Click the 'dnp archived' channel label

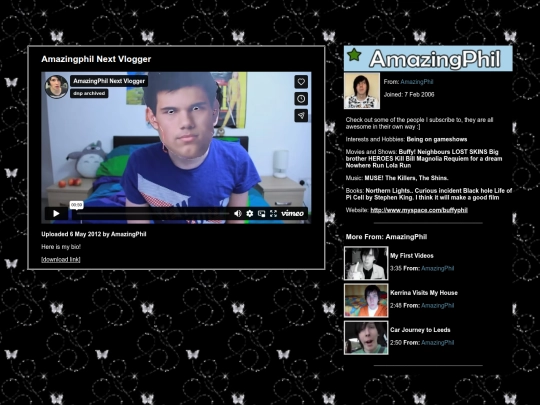coord(89,93)
